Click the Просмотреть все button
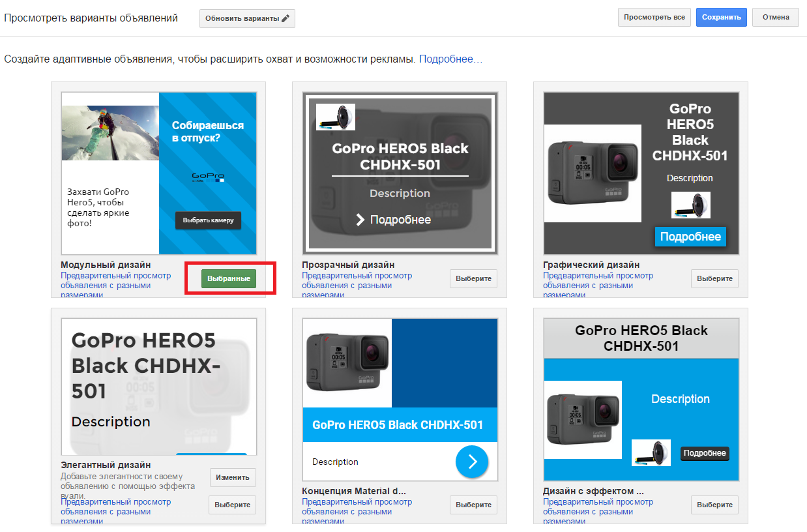The height and width of the screenshot is (532, 807). [654, 18]
